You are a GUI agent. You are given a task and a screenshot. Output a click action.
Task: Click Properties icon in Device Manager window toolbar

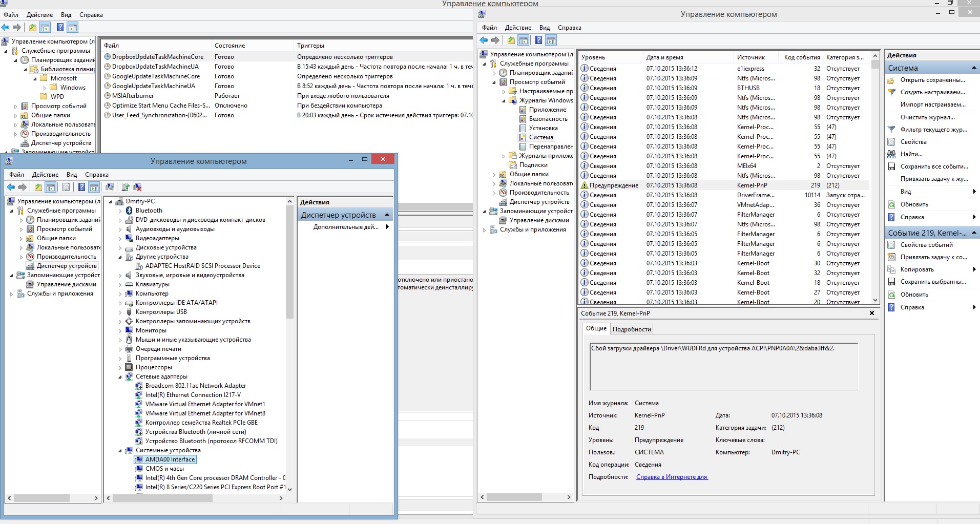tap(66, 187)
